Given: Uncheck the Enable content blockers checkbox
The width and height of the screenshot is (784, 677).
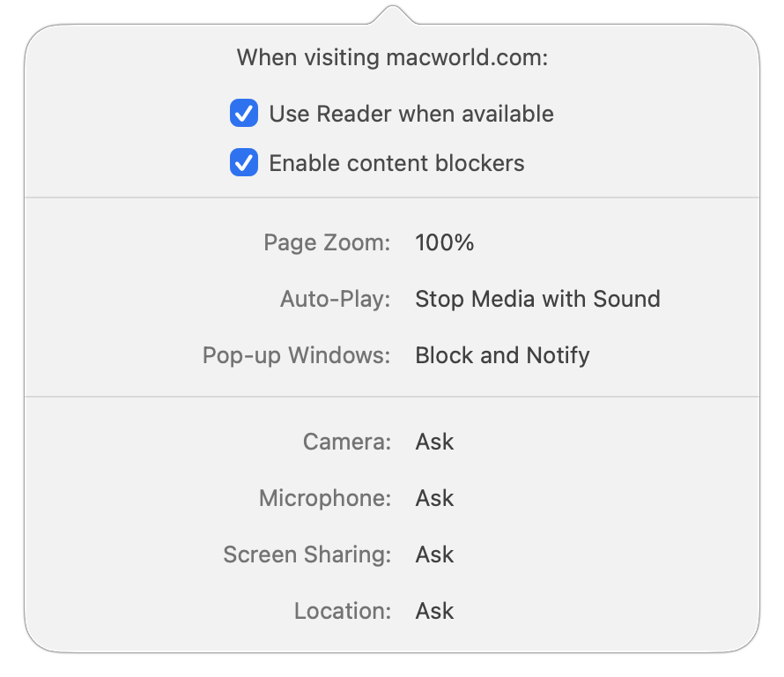Looking at the screenshot, I should [x=244, y=162].
